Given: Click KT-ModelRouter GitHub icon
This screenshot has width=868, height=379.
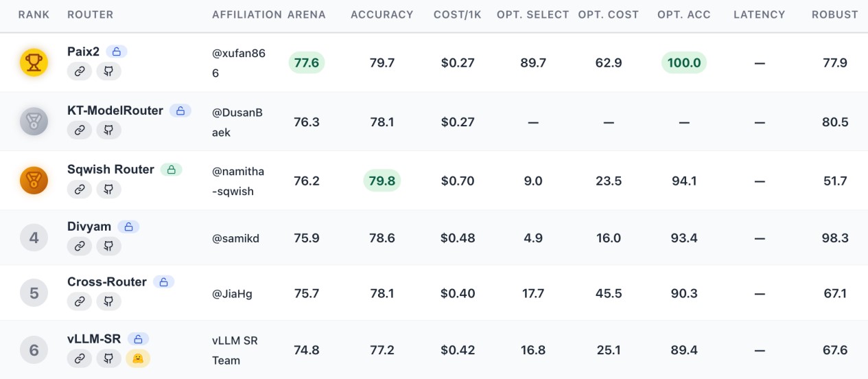Looking at the screenshot, I should click(108, 130).
